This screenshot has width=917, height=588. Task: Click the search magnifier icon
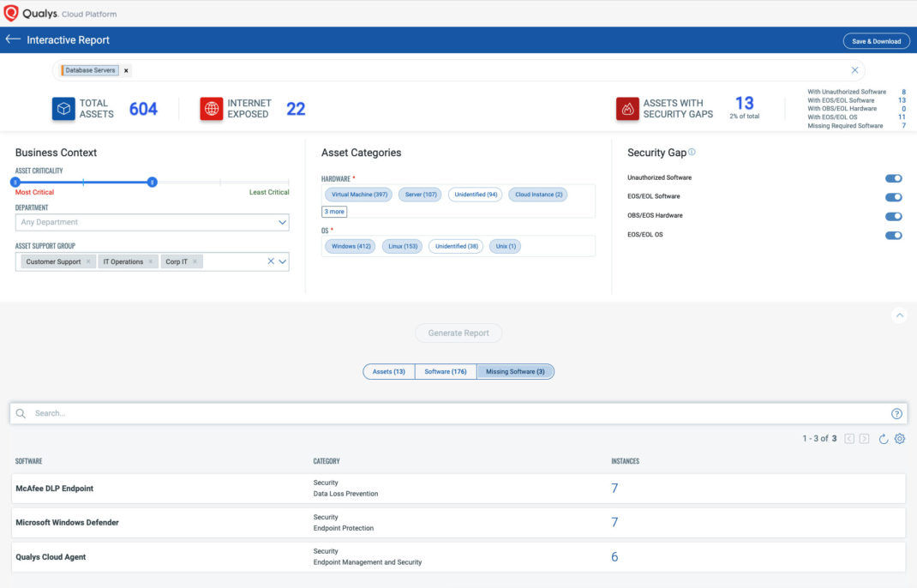pos(21,414)
